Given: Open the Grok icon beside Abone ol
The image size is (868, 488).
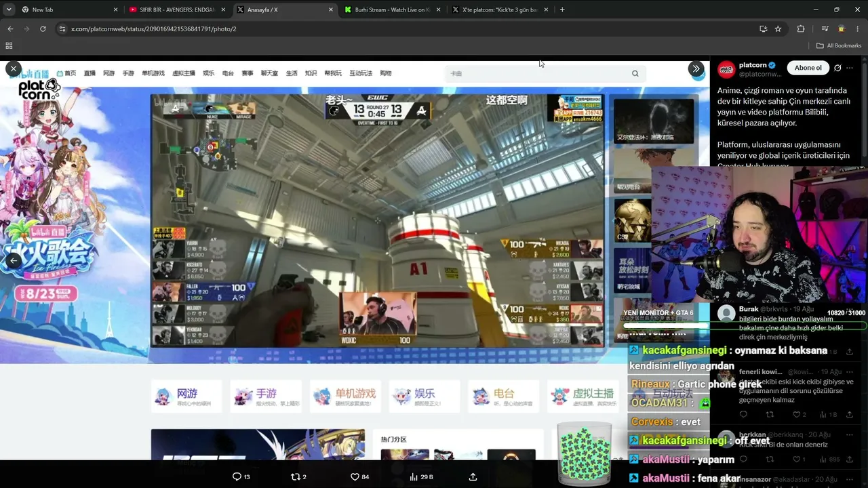Looking at the screenshot, I should pyautogui.click(x=837, y=68).
